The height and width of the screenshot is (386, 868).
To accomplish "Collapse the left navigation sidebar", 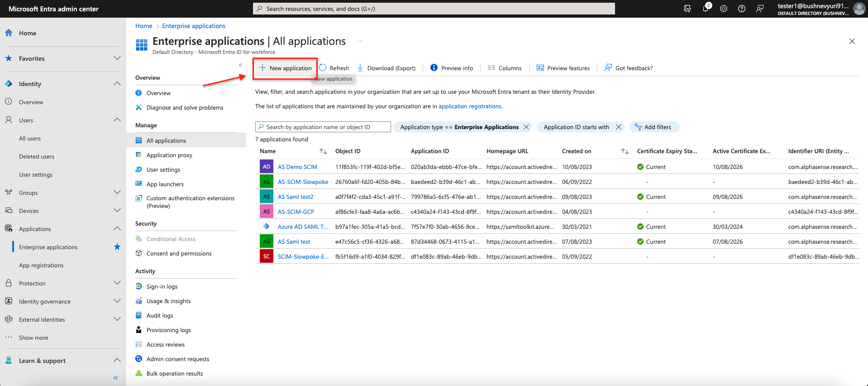I will tap(115, 378).
